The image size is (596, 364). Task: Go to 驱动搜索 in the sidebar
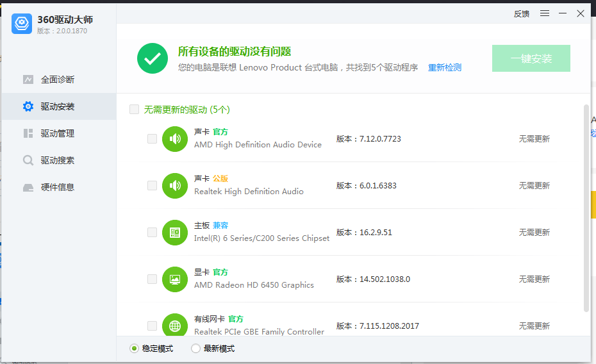click(58, 160)
